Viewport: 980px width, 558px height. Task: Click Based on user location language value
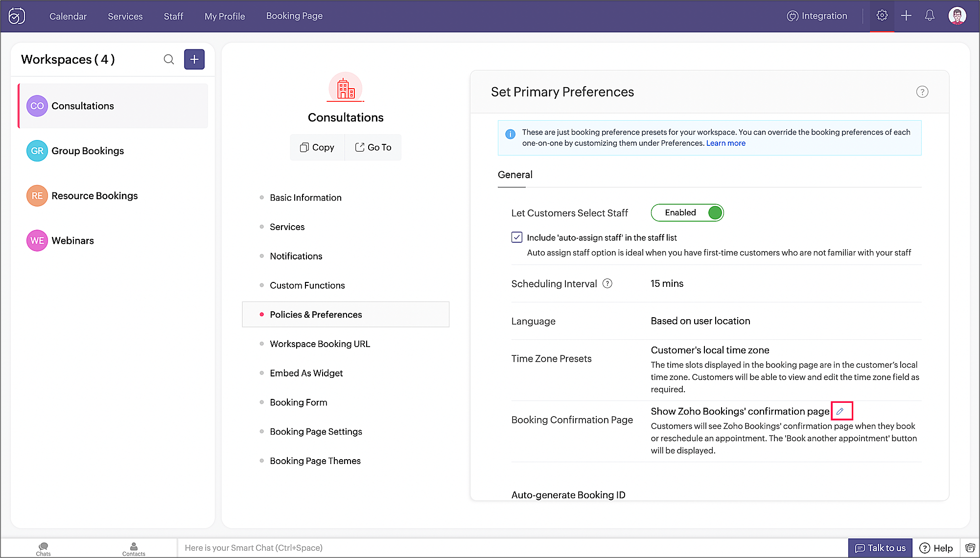point(700,321)
